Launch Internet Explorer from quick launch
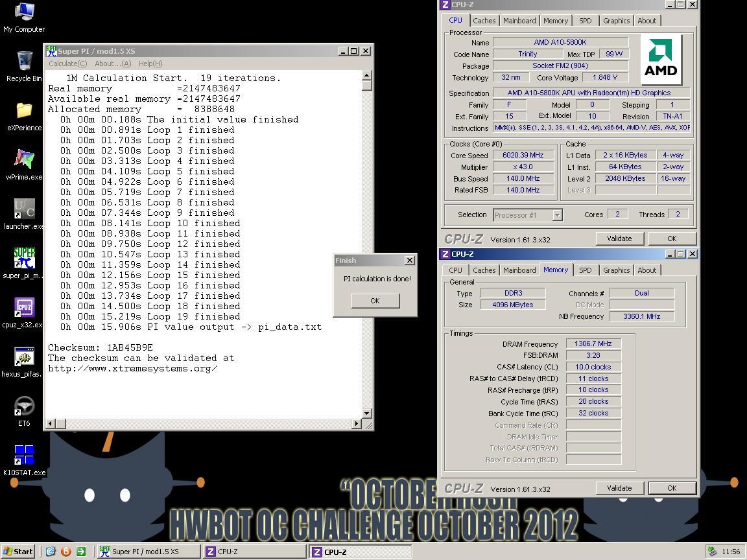 [51, 552]
